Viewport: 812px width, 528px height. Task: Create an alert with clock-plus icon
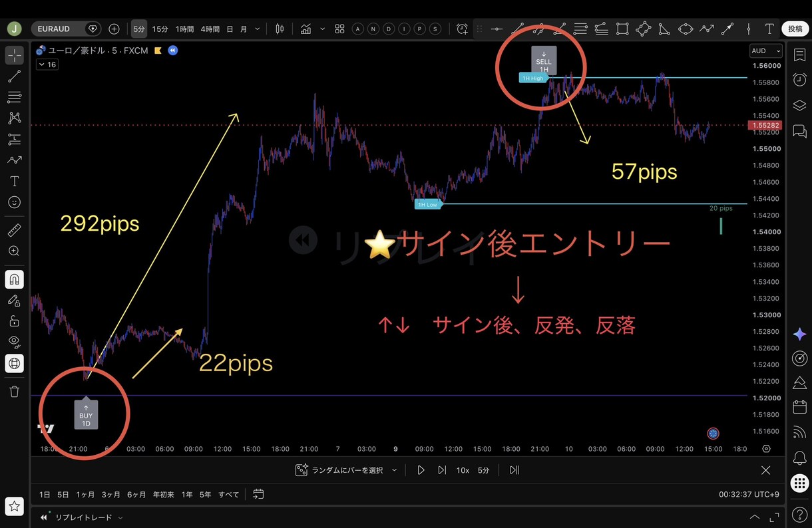(463, 29)
